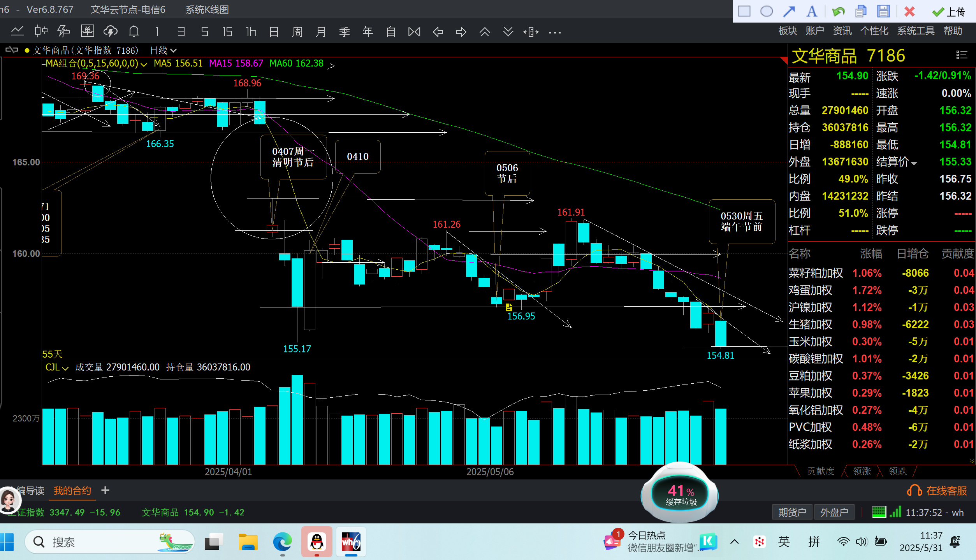Switch chart to weekly 周 period
Viewport: 976px width, 560px height.
(297, 32)
